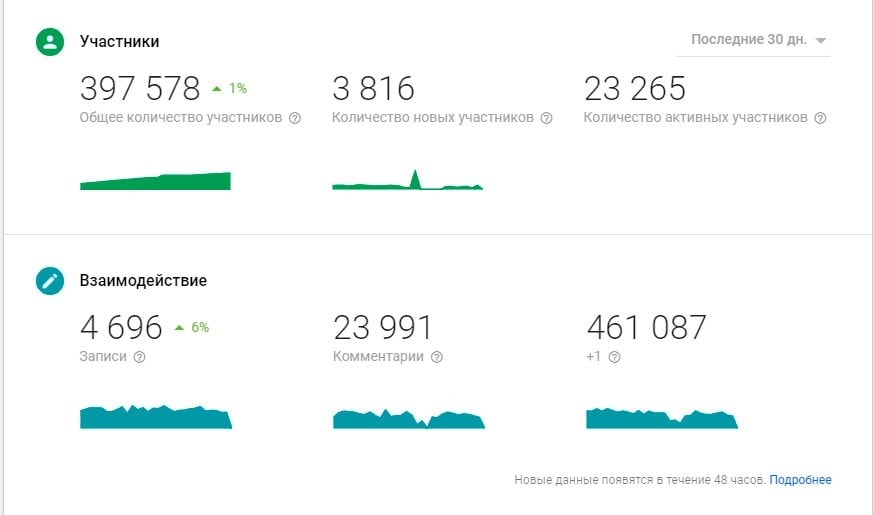Click the +1 teal activity chart
Viewport: 874px width, 515px height.
click(x=662, y=418)
